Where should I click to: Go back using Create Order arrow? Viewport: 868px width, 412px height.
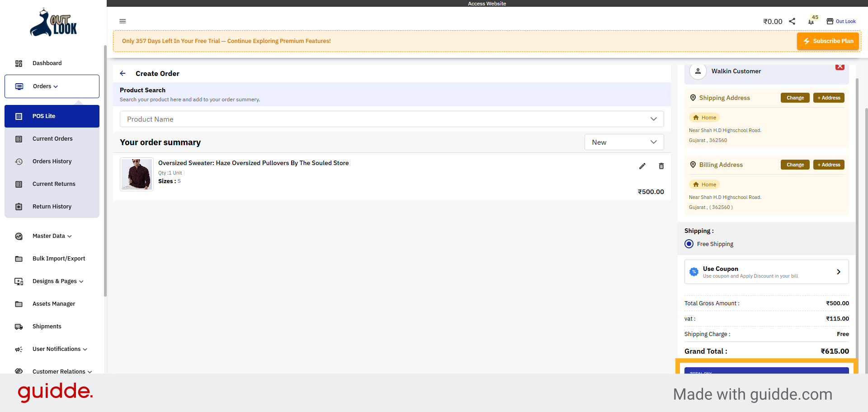(123, 73)
